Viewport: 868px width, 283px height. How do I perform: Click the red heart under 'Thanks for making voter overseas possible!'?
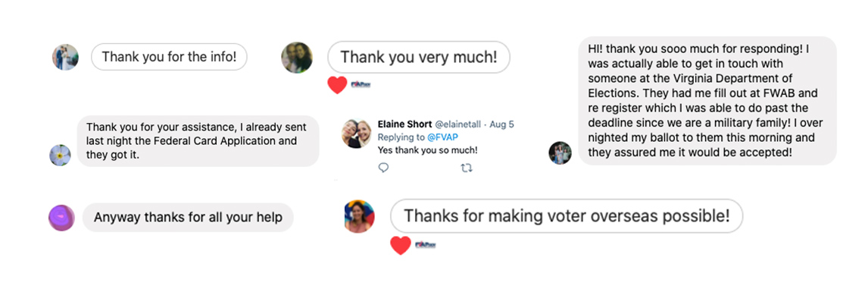tap(401, 245)
